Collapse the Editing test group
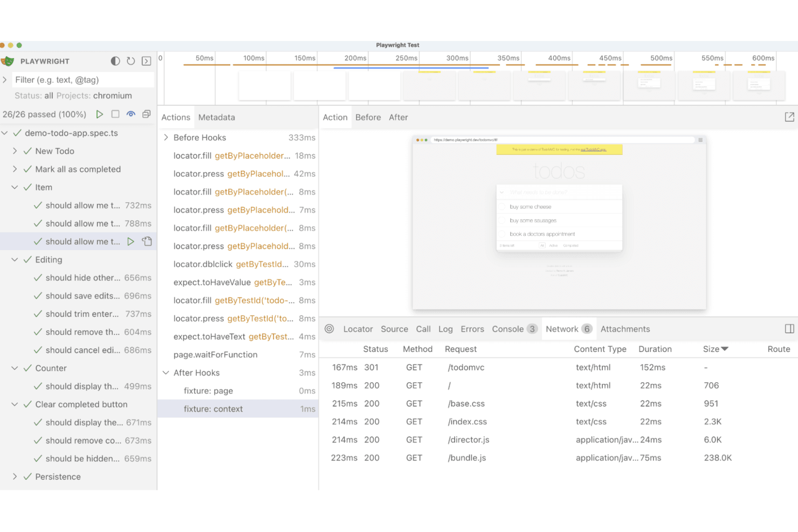 coord(15,260)
